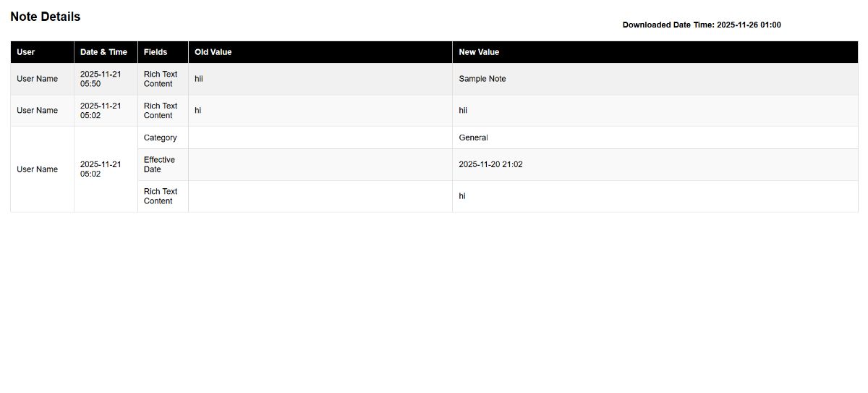Image resolution: width=868 pixels, height=393 pixels.
Task: Click the User column header
Action: coord(26,52)
